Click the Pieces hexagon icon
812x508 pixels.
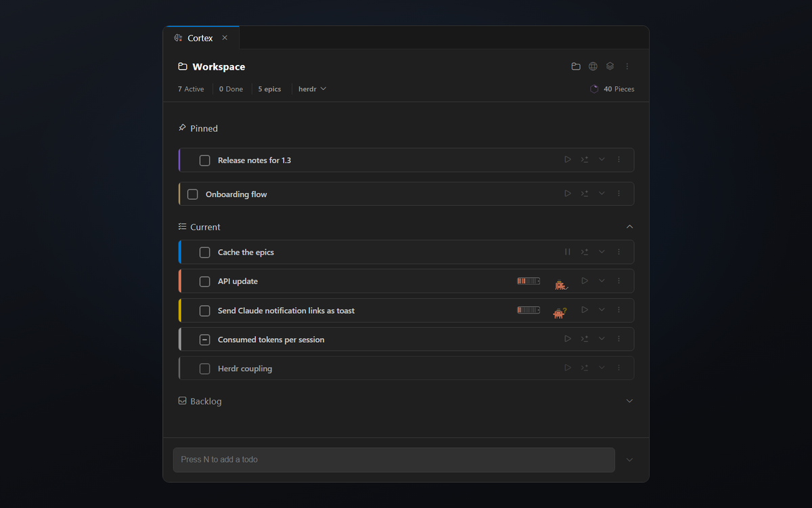click(594, 89)
